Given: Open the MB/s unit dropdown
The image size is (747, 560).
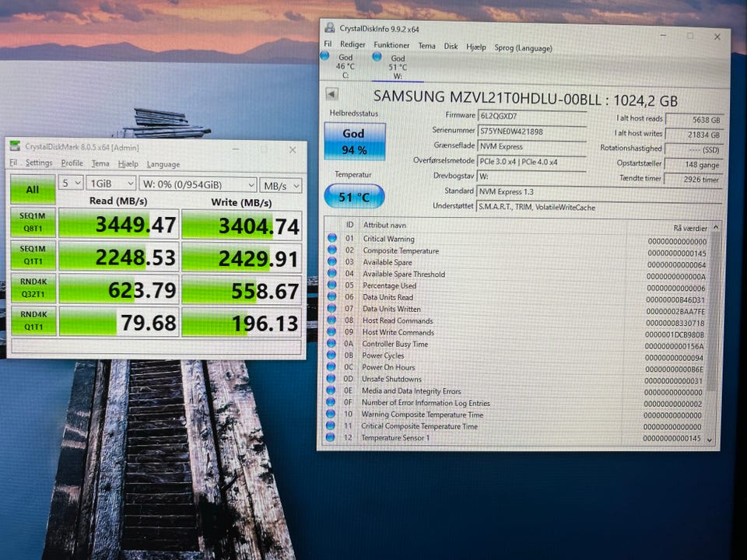Looking at the screenshot, I should [281, 186].
